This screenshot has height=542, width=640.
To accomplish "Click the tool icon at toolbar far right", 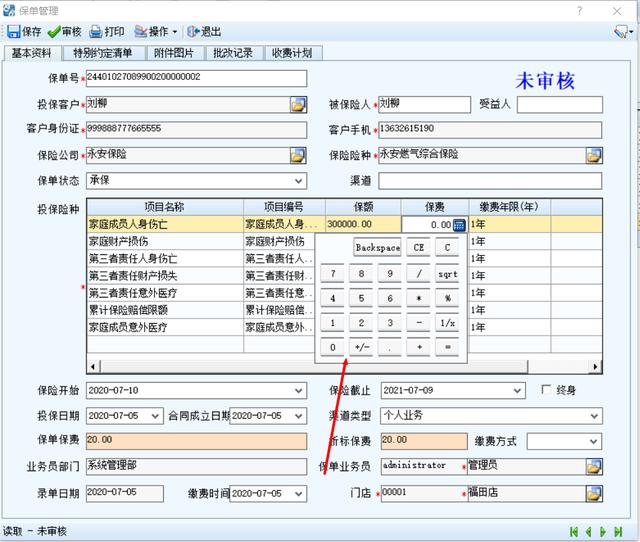I will (622, 31).
